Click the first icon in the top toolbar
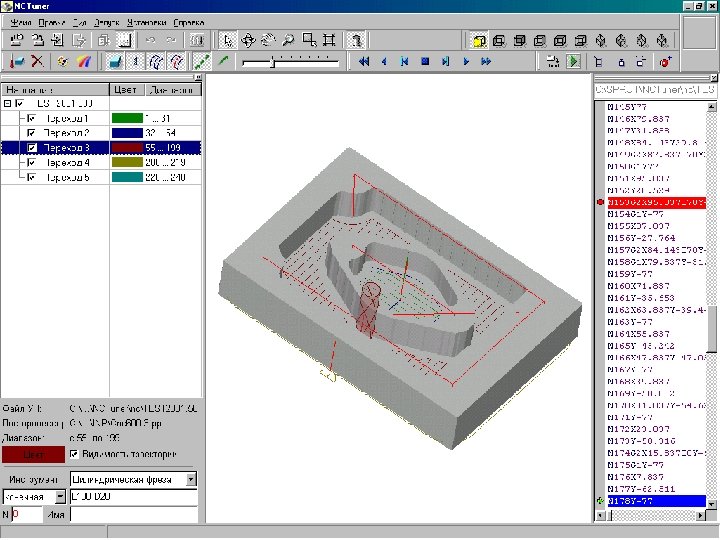The height and width of the screenshot is (540, 720). tap(17, 40)
